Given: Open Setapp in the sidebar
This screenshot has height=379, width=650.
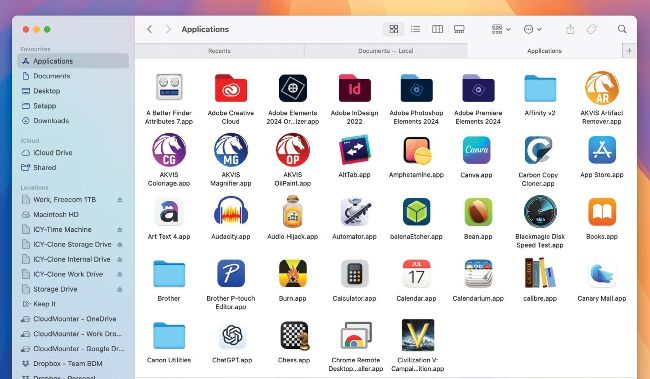Looking at the screenshot, I should pyautogui.click(x=73, y=106).
